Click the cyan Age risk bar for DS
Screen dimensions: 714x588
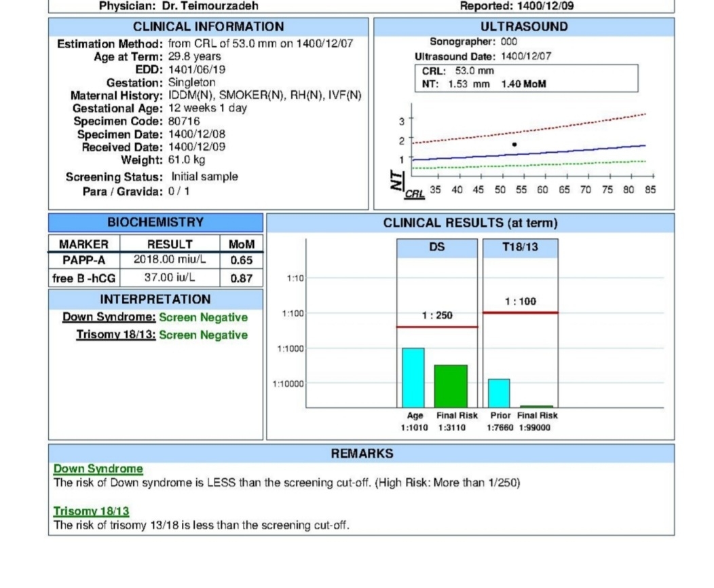pos(413,378)
